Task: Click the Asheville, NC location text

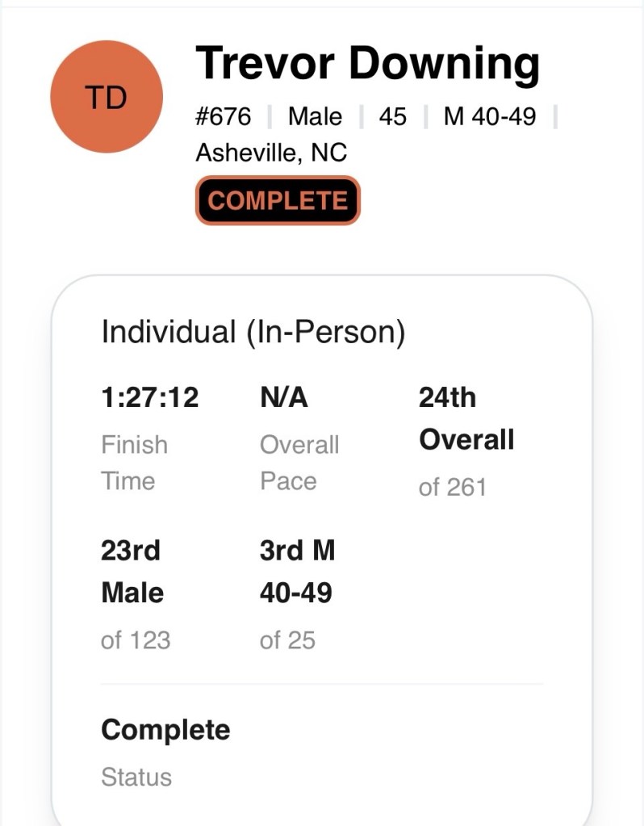Action: 271,153
